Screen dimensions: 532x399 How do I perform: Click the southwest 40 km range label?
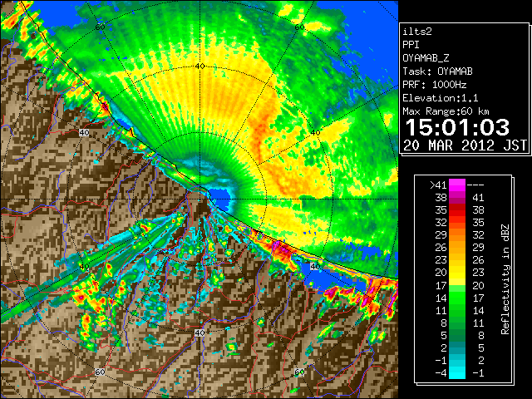84,266
